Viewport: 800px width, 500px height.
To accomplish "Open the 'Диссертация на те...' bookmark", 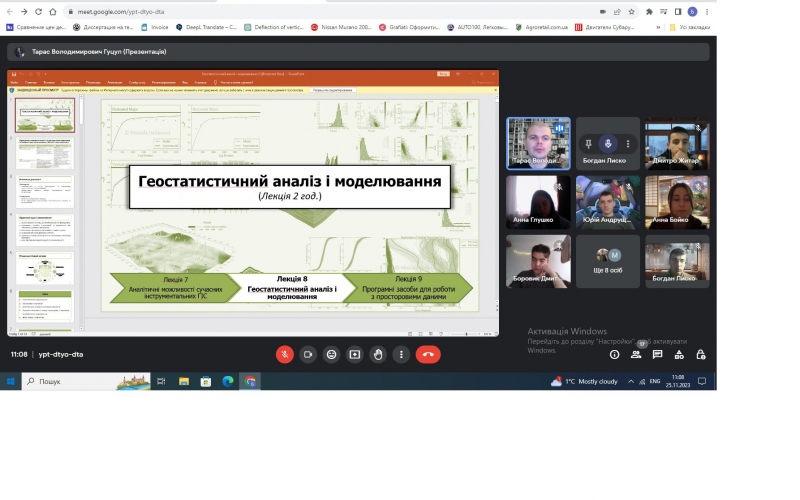I will pos(104,28).
